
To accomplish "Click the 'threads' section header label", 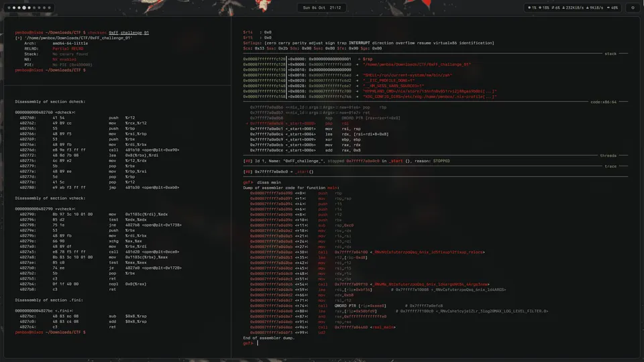I will click(608, 156).
